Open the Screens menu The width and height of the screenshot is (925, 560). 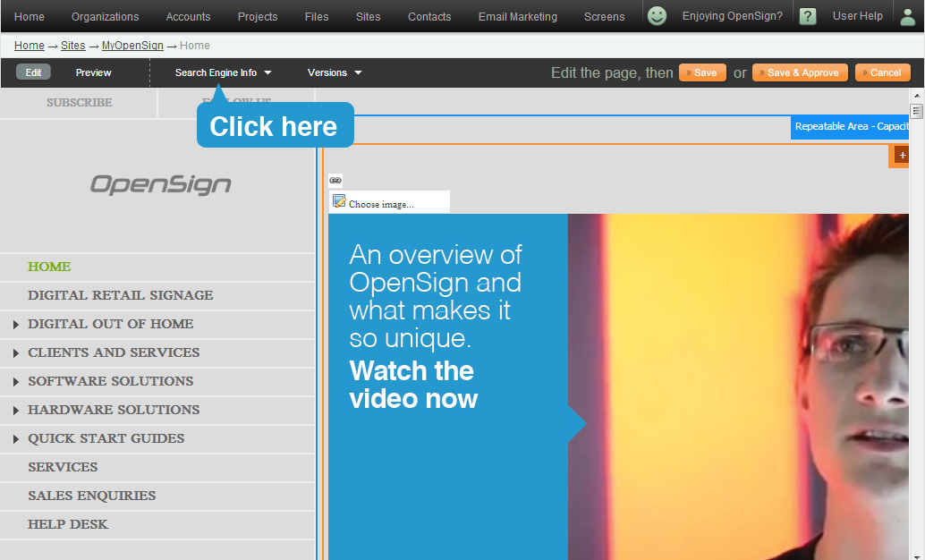click(604, 16)
